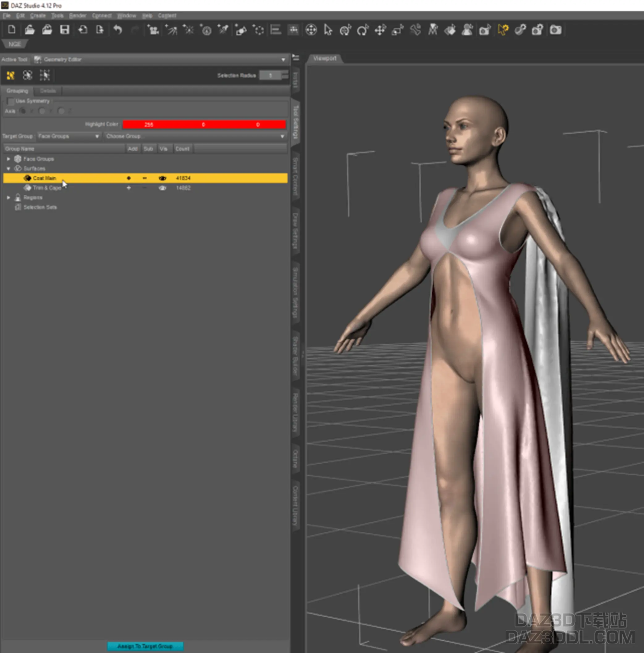Create a new primitive object
The width and height of the screenshot is (644, 653).
point(241,30)
